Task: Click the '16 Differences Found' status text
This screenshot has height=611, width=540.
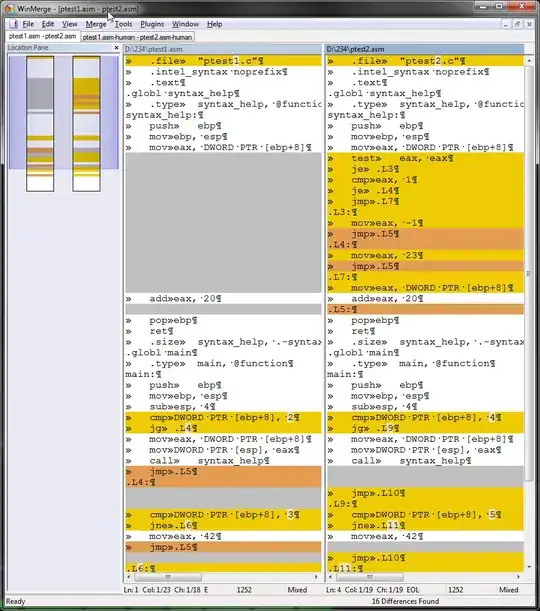Action: coord(405,601)
